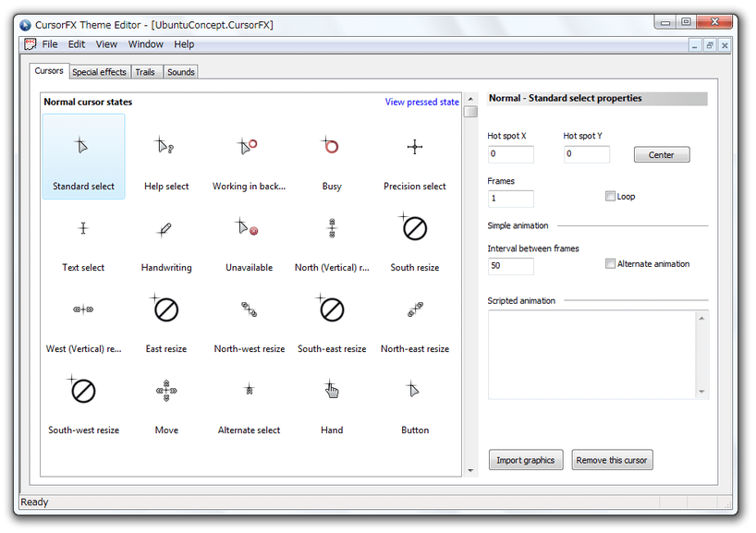The width and height of the screenshot is (756, 533).
Task: Select the Alternate select cursor icon
Action: coord(250,388)
